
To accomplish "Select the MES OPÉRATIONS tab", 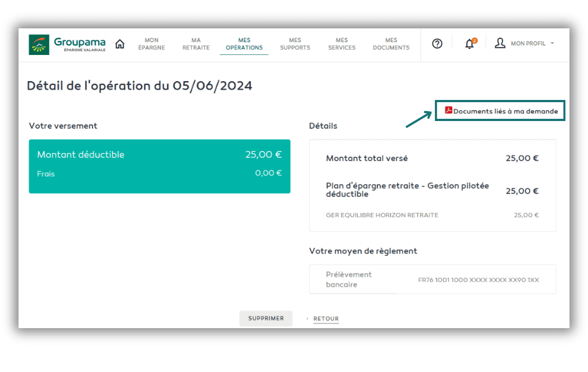I will [244, 44].
